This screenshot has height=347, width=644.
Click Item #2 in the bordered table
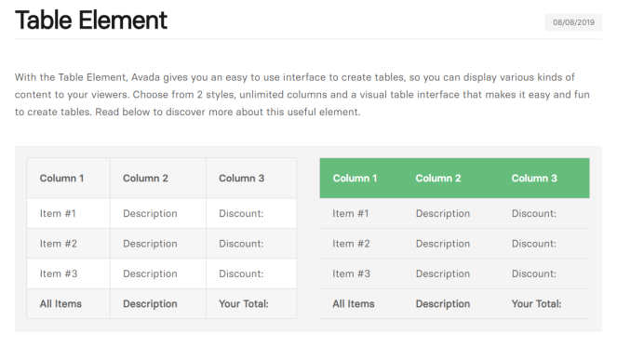59,244
